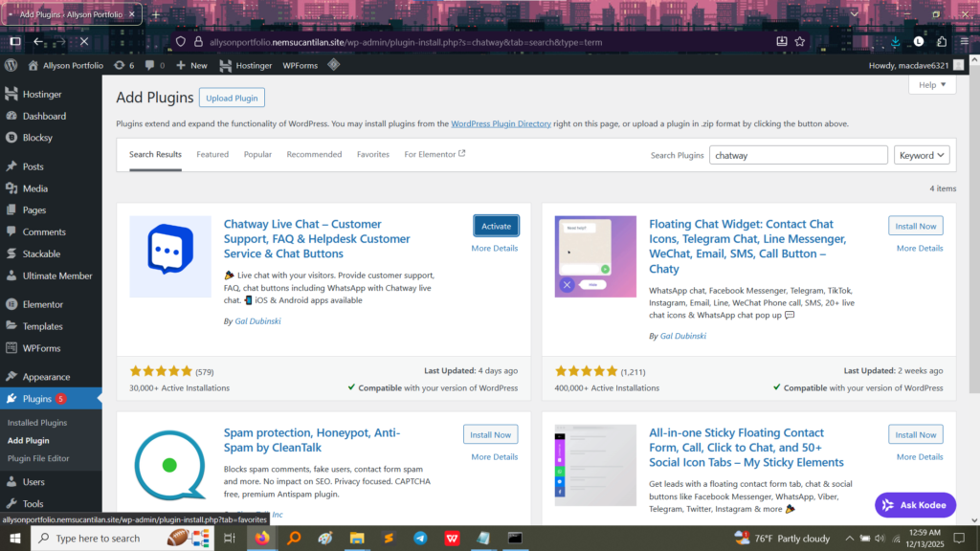Click the updates icon showing 6

[124, 65]
